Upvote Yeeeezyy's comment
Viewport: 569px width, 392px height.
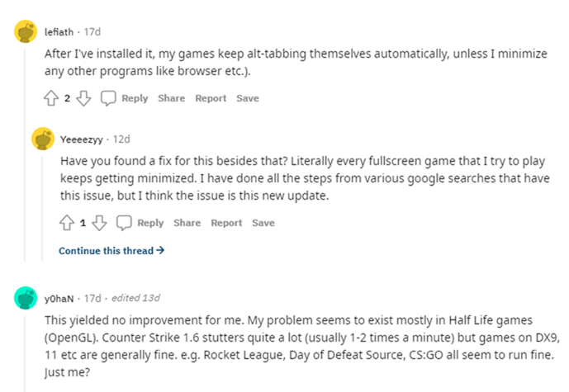[67, 223]
